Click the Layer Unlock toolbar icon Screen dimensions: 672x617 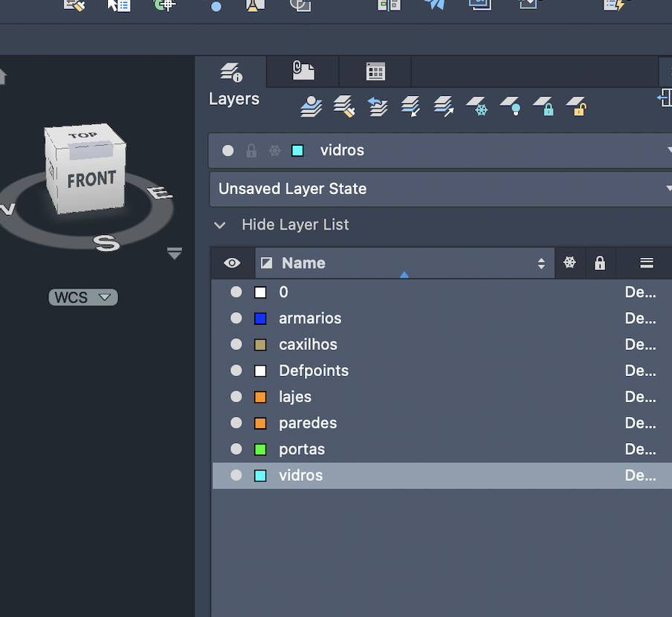click(576, 106)
